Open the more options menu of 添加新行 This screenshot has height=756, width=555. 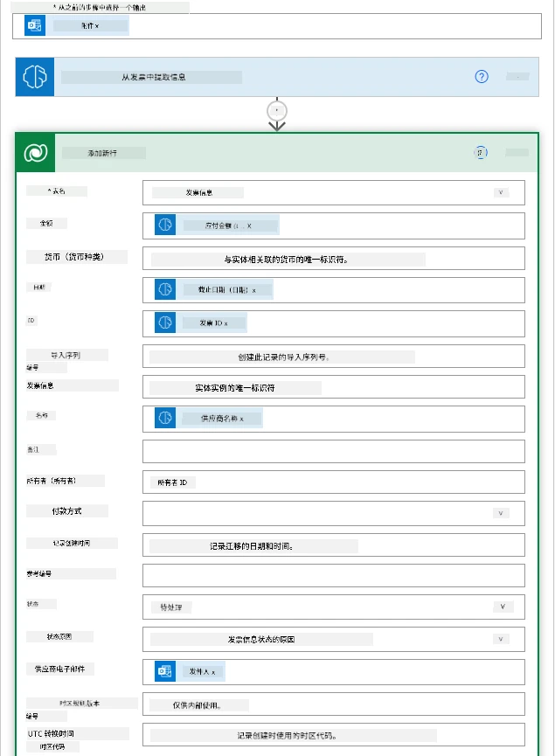tap(517, 152)
